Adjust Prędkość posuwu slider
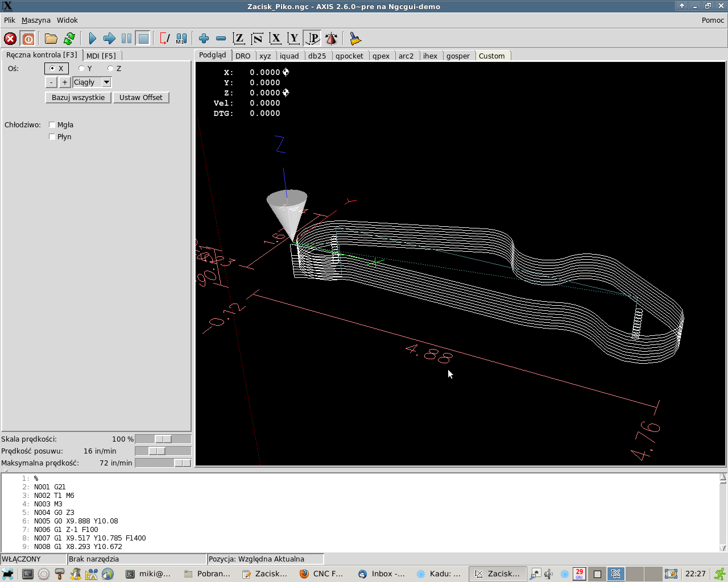 coord(163,451)
